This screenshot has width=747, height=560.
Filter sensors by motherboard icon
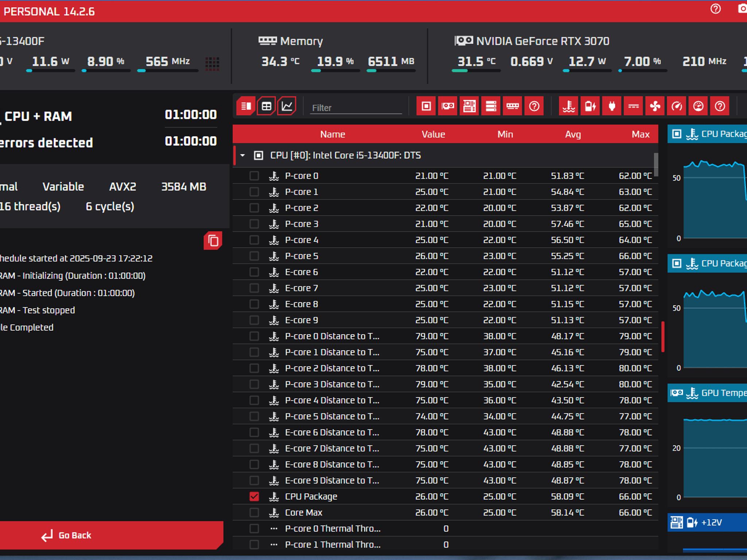click(x=469, y=106)
